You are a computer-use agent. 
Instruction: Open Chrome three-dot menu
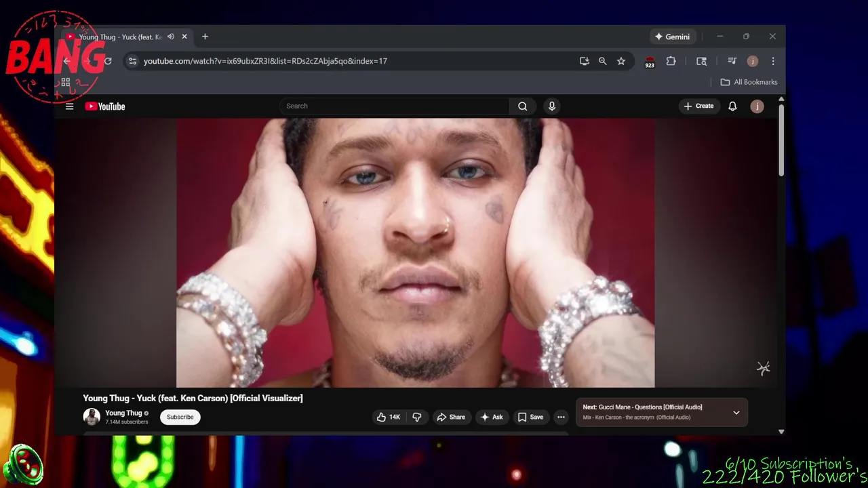[772, 61]
